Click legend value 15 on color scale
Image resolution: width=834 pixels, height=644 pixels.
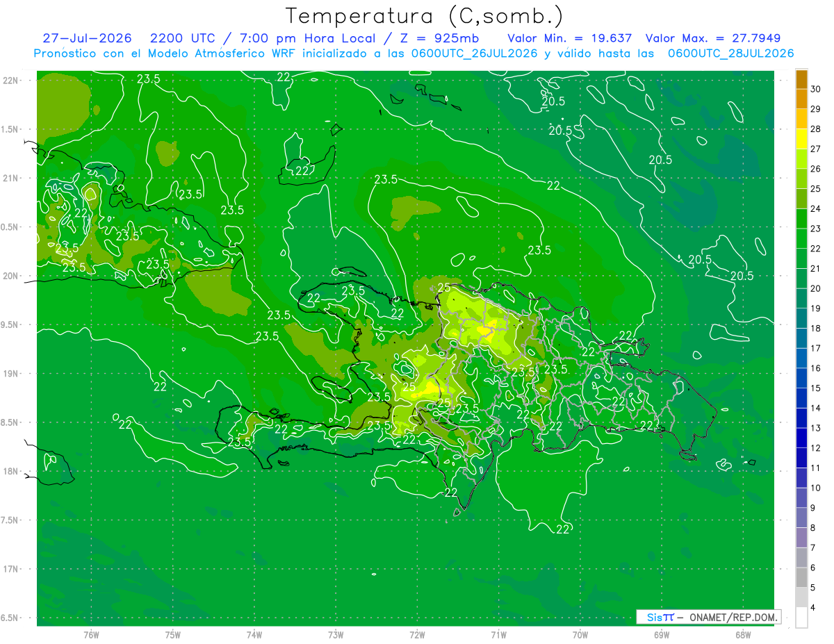tap(816, 388)
